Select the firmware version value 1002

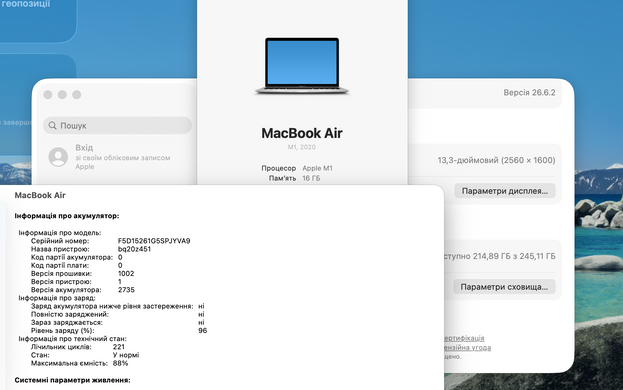coord(126,274)
